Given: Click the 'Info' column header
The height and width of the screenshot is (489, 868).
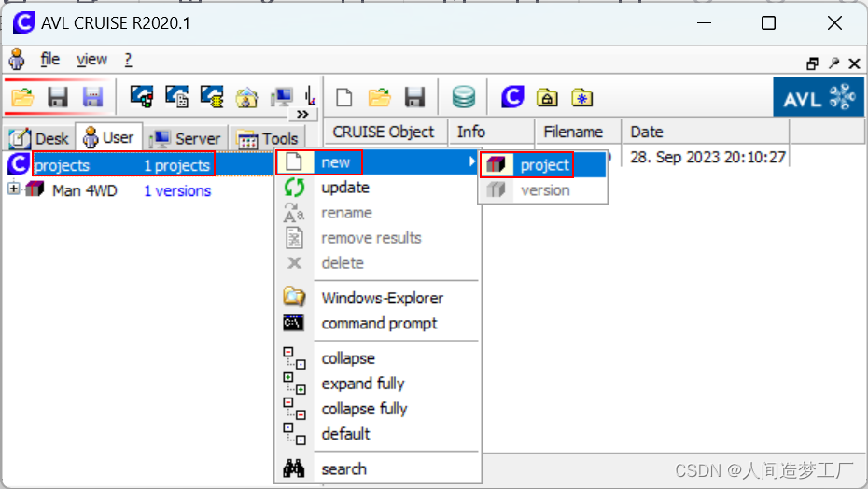Looking at the screenshot, I should coord(492,132).
